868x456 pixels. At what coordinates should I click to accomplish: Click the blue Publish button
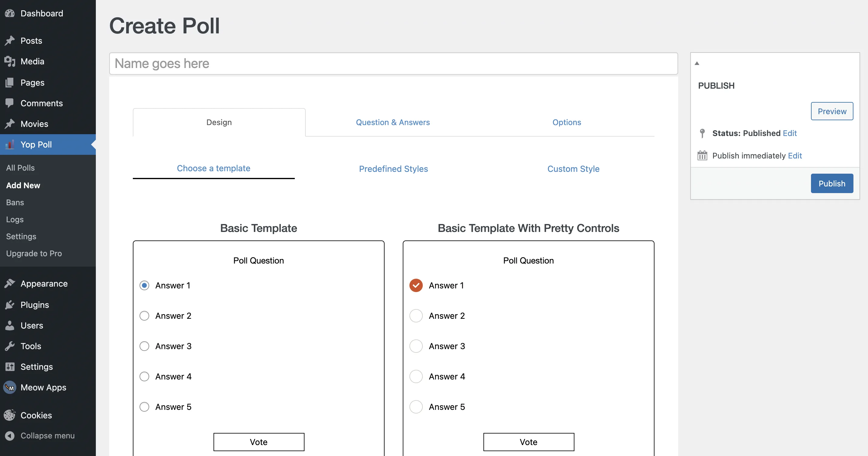(832, 183)
